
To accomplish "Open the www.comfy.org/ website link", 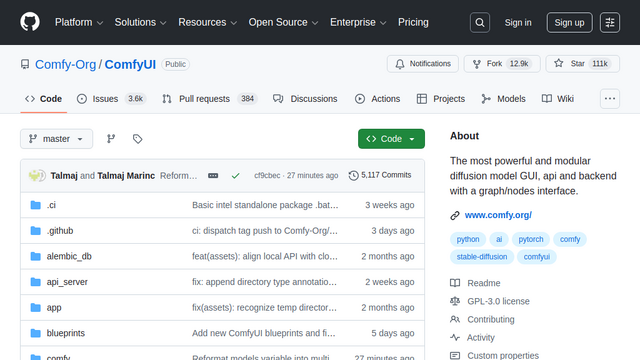I will (498, 215).
